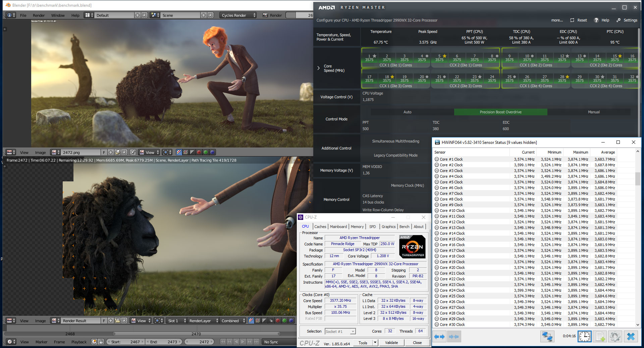Toggle preview range clock icon in timeline
This screenshot has height=348, width=644.
pyautogui.click(x=94, y=342)
